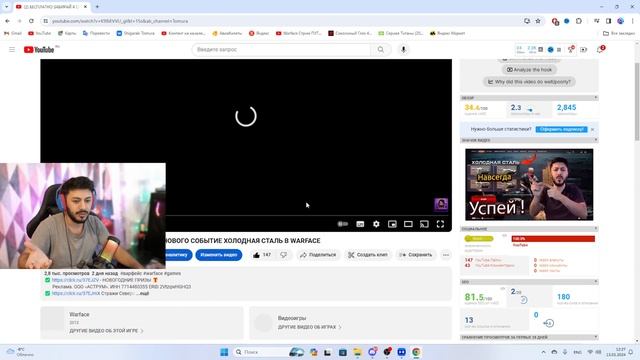The width and height of the screenshot is (640, 360).
Task: Open the Холодная Сталь thumbnail preview
Action: 529,184
